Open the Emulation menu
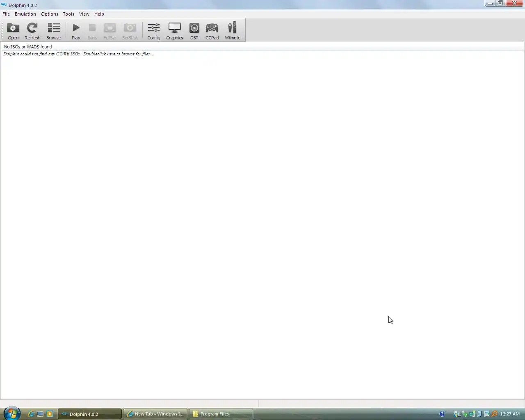The width and height of the screenshot is (525, 420). tap(25, 14)
